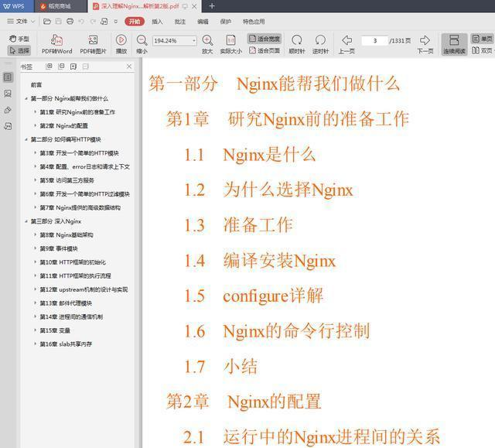Open bookmark 第15章 变量

(55, 330)
